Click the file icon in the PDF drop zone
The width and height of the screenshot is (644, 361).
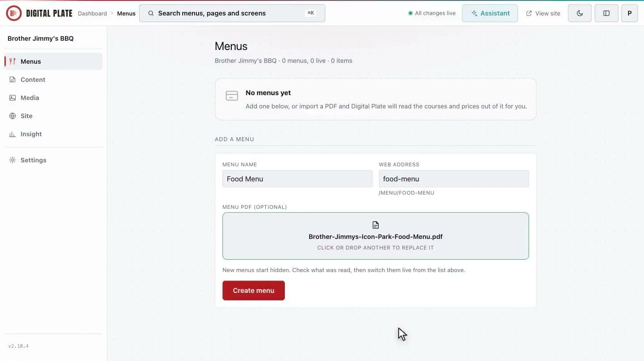pyautogui.click(x=376, y=225)
